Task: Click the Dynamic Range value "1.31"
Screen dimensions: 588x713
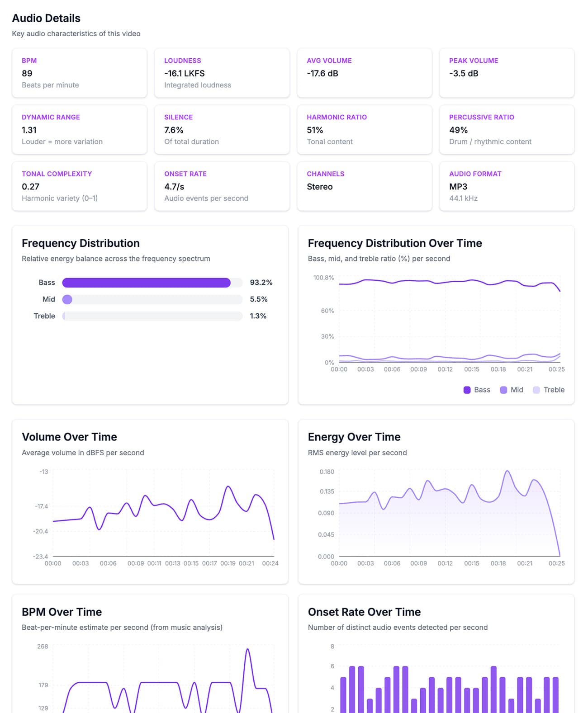Action: [x=29, y=130]
